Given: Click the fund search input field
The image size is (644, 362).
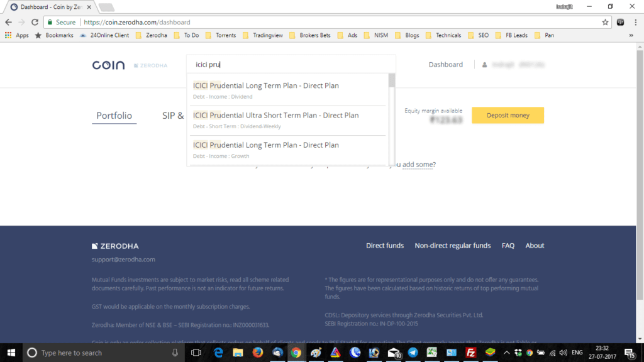Looking at the screenshot, I should point(289,64).
